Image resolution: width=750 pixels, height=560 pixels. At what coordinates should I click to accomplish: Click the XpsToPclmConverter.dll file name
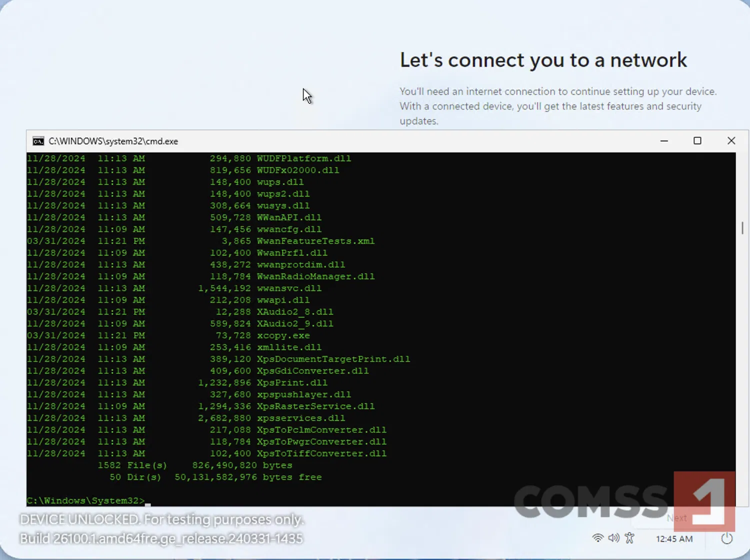[x=322, y=430]
